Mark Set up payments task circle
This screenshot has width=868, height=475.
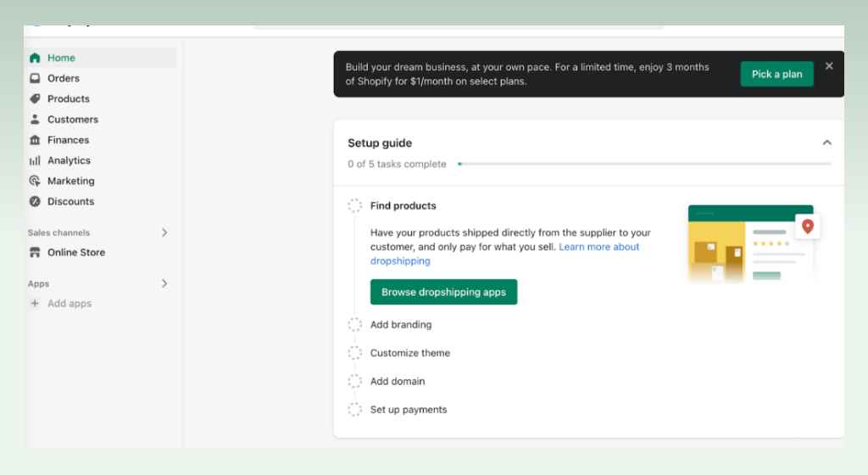pyautogui.click(x=355, y=410)
